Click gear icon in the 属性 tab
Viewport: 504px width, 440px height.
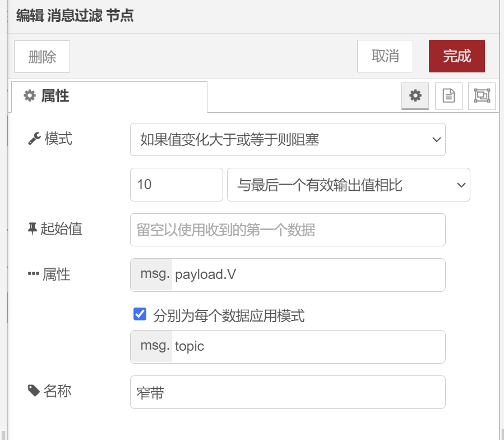30,96
